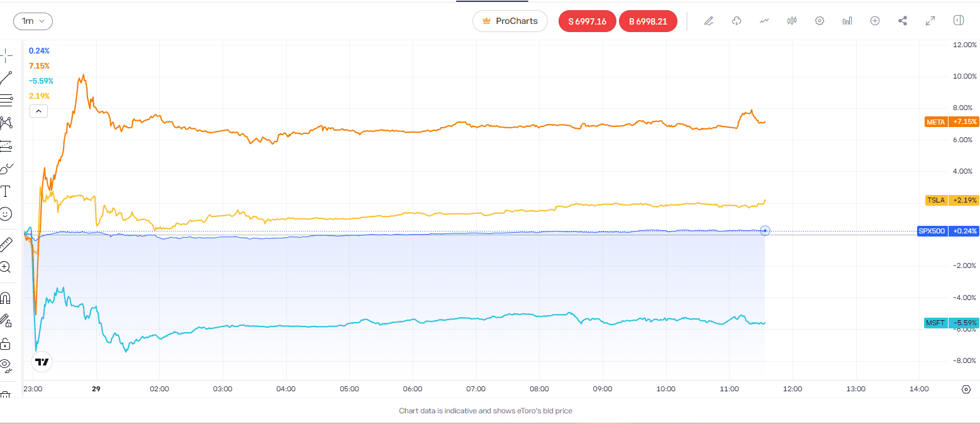Open chart settings gear in top toolbar

coord(820,21)
